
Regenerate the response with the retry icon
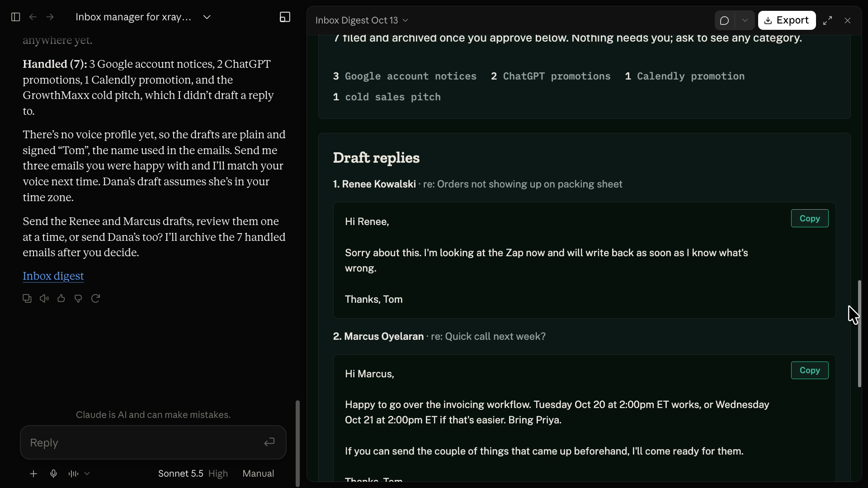click(95, 298)
